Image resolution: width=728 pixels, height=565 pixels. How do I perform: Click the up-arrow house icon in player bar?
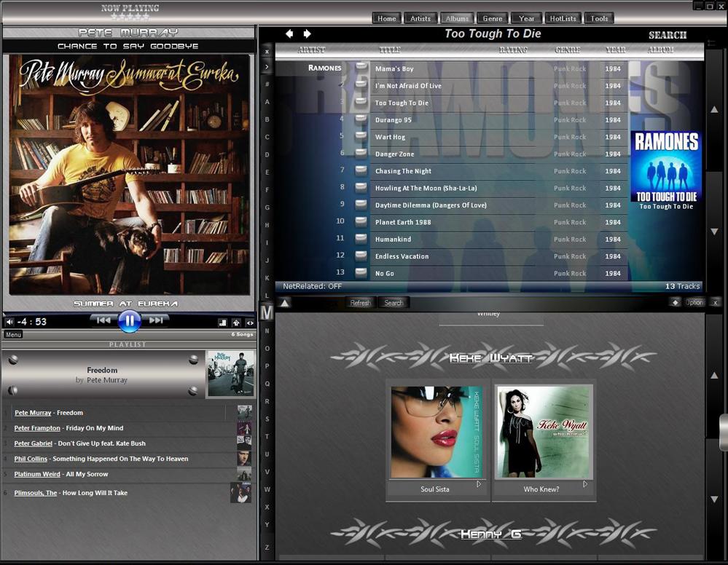coord(236,323)
